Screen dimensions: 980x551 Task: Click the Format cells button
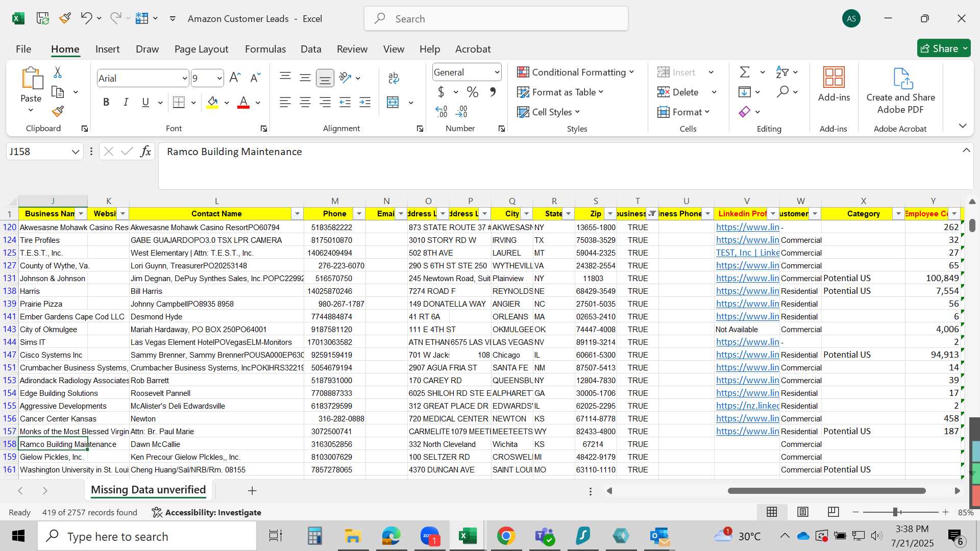click(683, 112)
